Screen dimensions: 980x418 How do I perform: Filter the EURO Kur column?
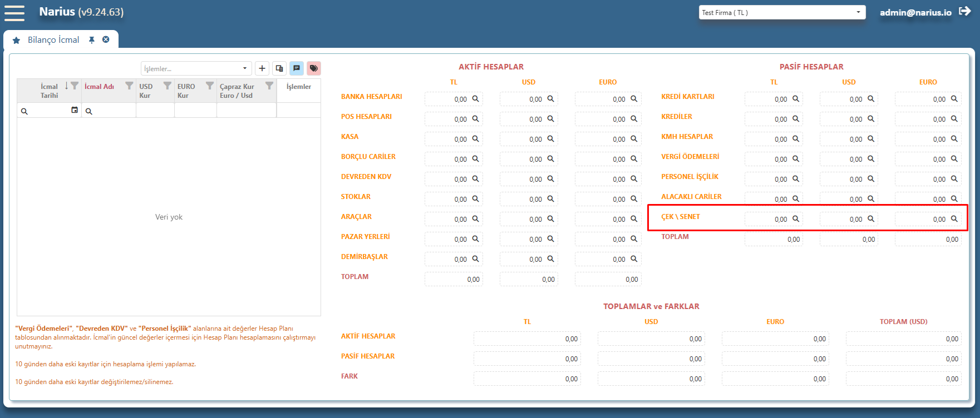coord(210,86)
